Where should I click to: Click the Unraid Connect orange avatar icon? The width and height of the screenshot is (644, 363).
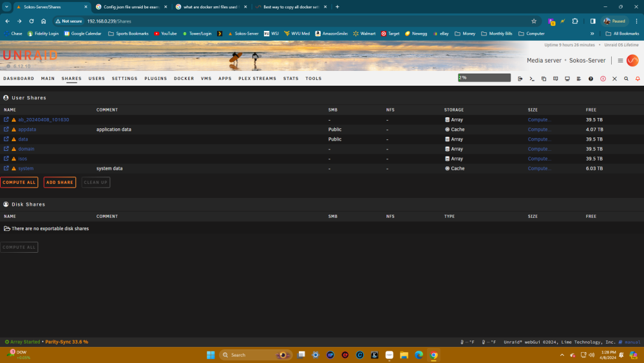[632, 61]
